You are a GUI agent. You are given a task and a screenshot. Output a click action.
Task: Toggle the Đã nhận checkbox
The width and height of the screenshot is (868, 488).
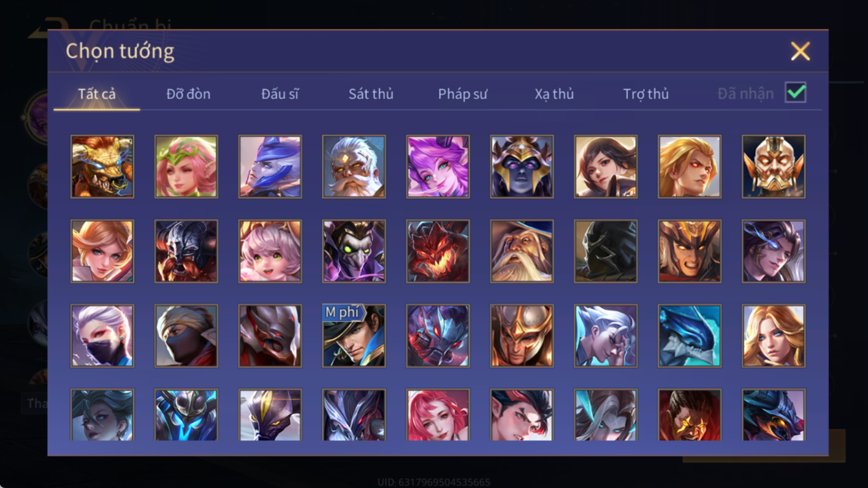click(x=795, y=93)
